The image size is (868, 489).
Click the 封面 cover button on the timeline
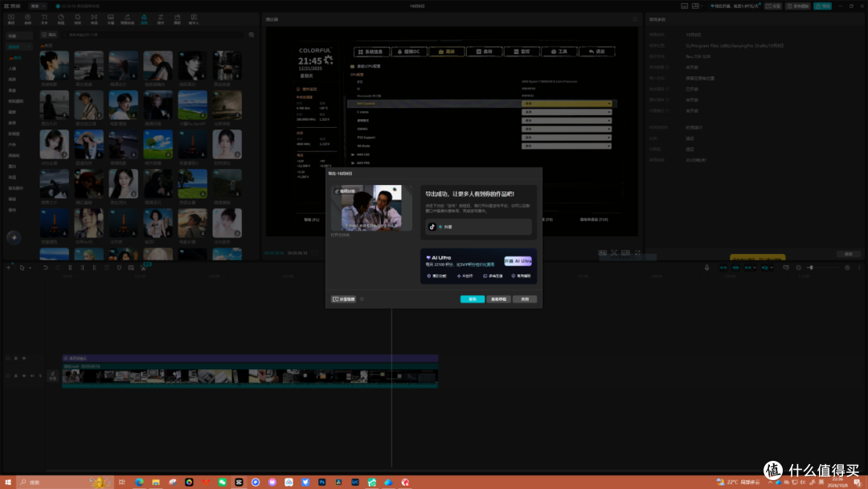53,376
